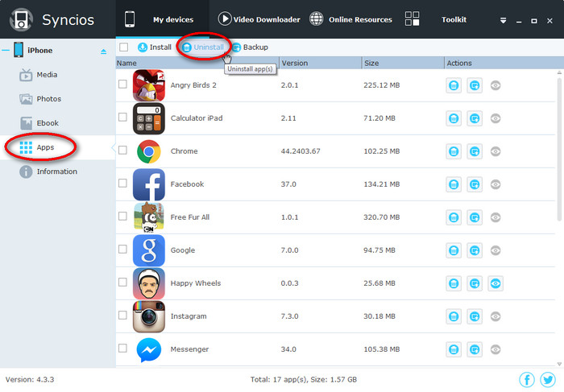Eject the iPhone using the eject arrow
This screenshot has height=392, width=564.
point(104,52)
